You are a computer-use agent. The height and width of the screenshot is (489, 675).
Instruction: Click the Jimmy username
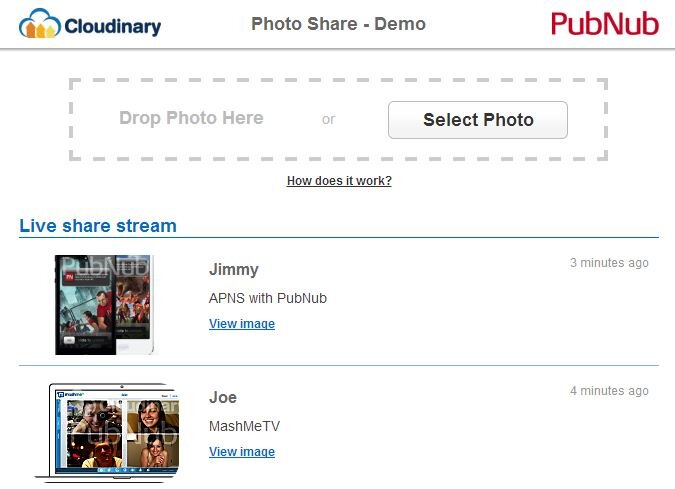point(234,269)
